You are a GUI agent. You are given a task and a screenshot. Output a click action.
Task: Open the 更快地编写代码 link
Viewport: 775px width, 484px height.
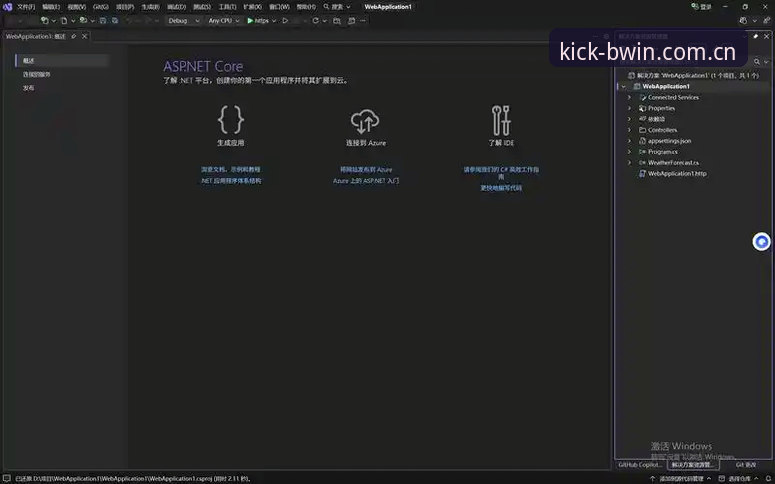pos(501,188)
